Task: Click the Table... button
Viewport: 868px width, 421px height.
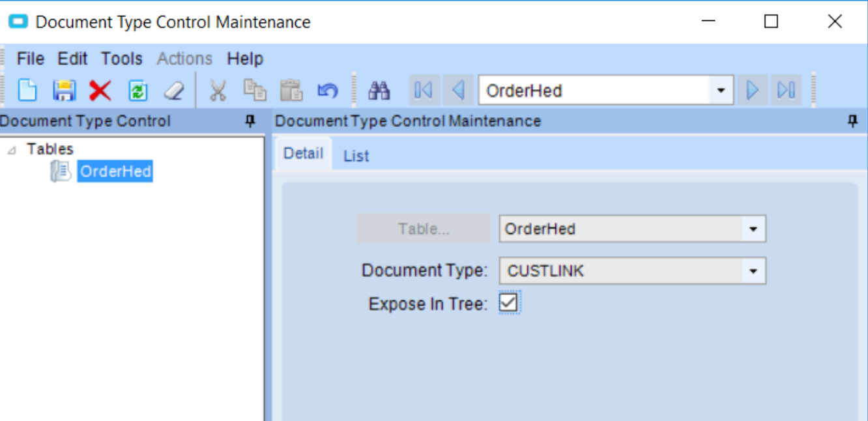Action: click(423, 229)
